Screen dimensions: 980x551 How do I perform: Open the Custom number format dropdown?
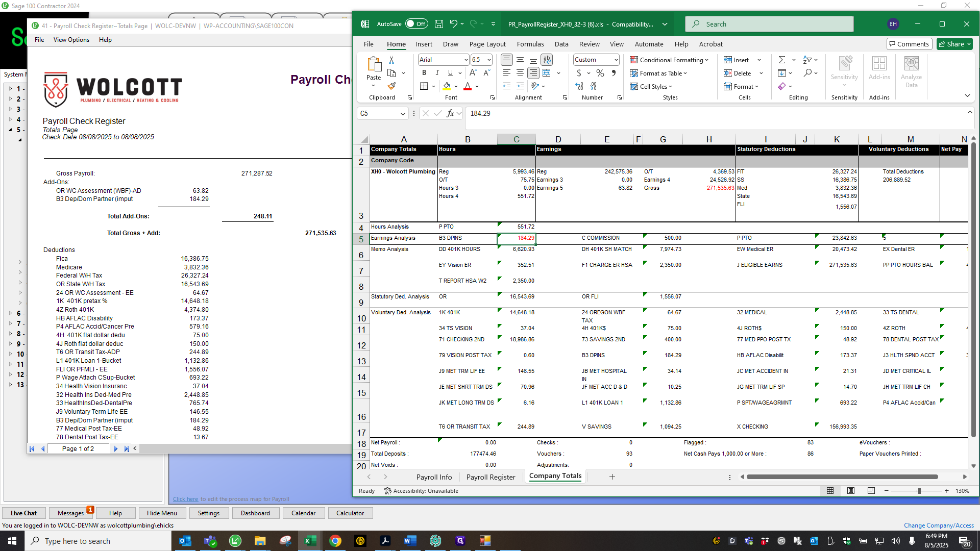tap(616, 60)
